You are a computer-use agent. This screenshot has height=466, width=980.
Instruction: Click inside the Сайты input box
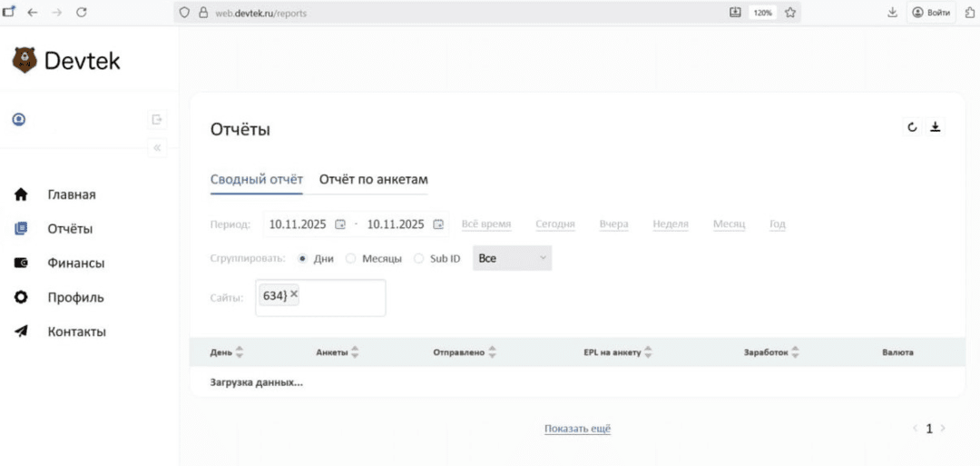coord(320,298)
